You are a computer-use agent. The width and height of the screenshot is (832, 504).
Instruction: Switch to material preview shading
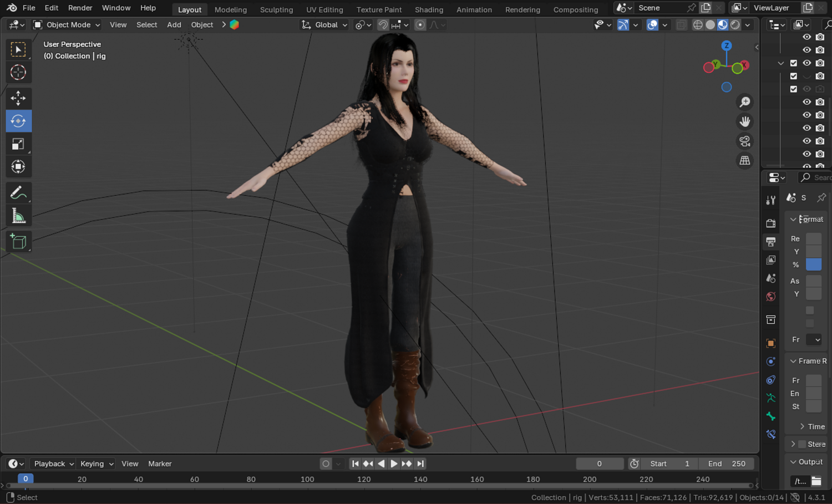723,25
